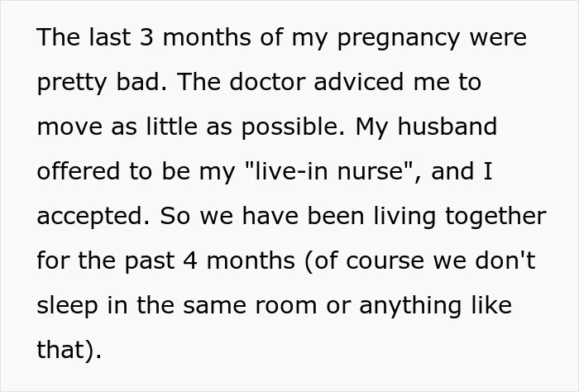
Task: Click the word "don't"
Action: click(505, 260)
